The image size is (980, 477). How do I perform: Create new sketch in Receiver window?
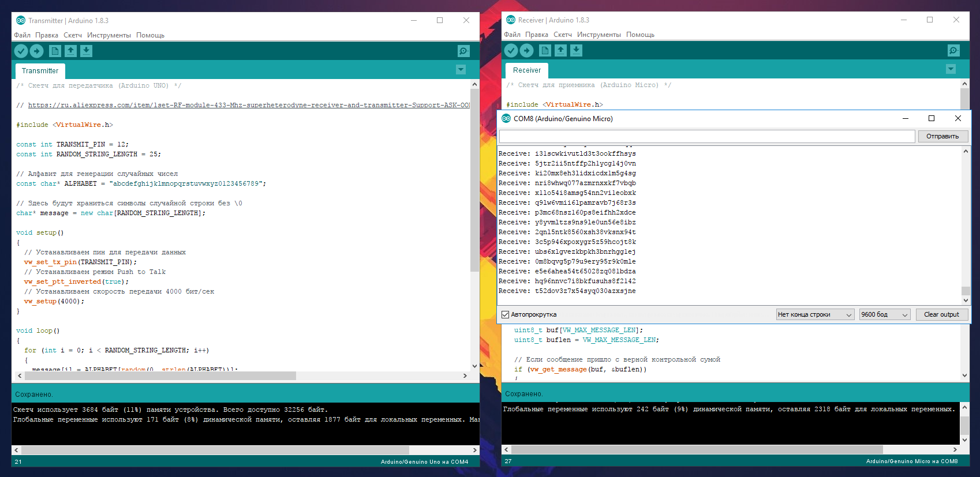545,51
